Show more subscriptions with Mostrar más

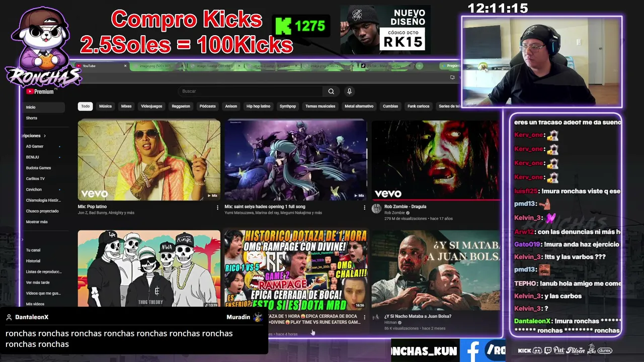click(x=37, y=222)
